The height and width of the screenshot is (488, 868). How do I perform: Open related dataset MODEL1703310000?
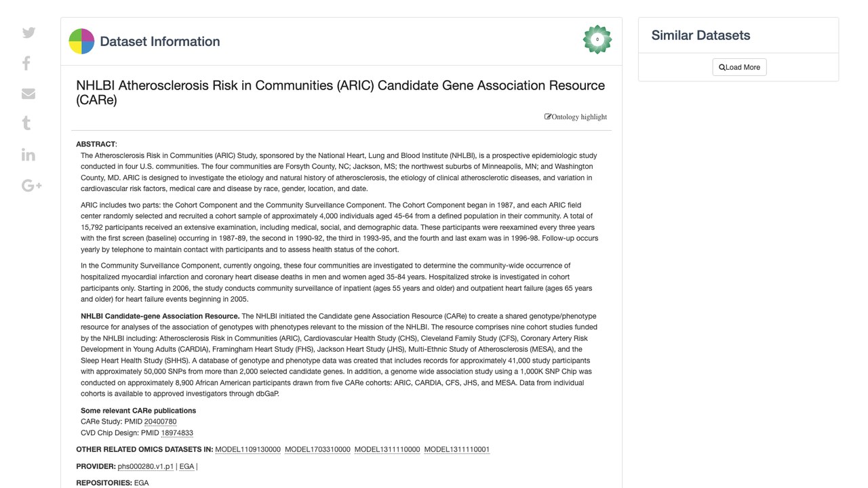(317, 449)
